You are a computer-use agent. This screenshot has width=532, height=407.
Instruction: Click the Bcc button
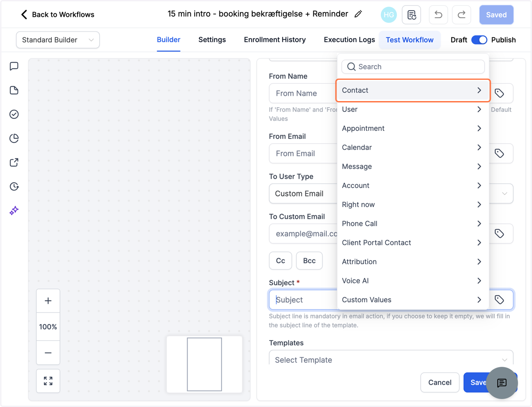pyautogui.click(x=309, y=261)
